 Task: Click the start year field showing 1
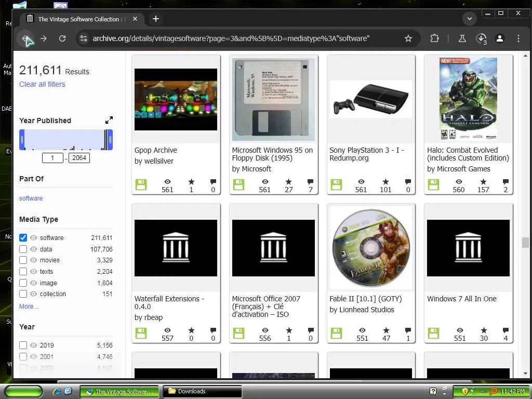point(52,158)
